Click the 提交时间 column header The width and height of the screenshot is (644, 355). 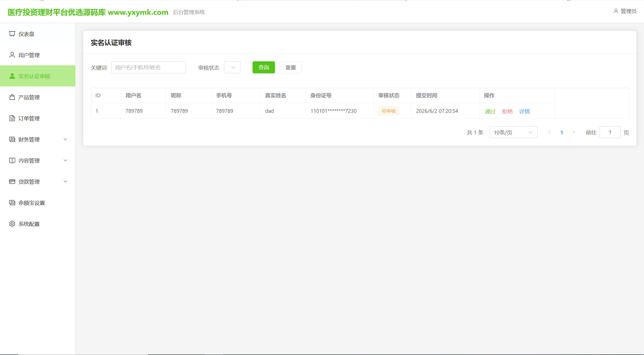point(426,95)
